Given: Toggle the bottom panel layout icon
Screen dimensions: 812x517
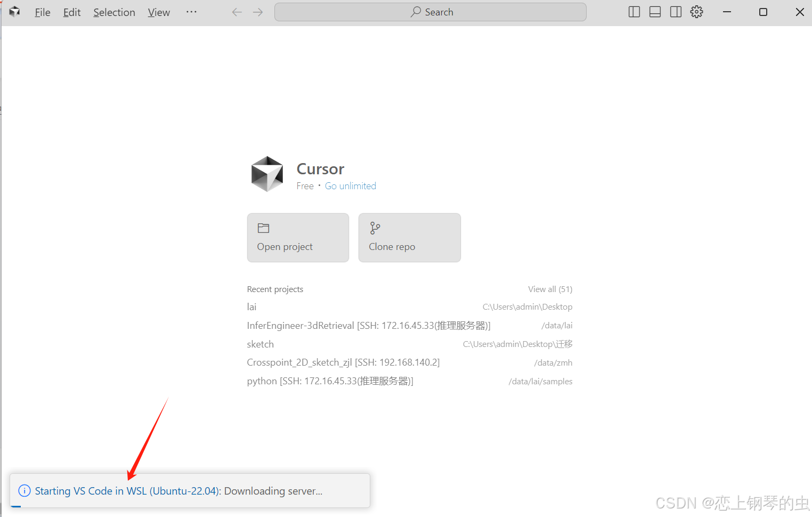Looking at the screenshot, I should (x=655, y=12).
